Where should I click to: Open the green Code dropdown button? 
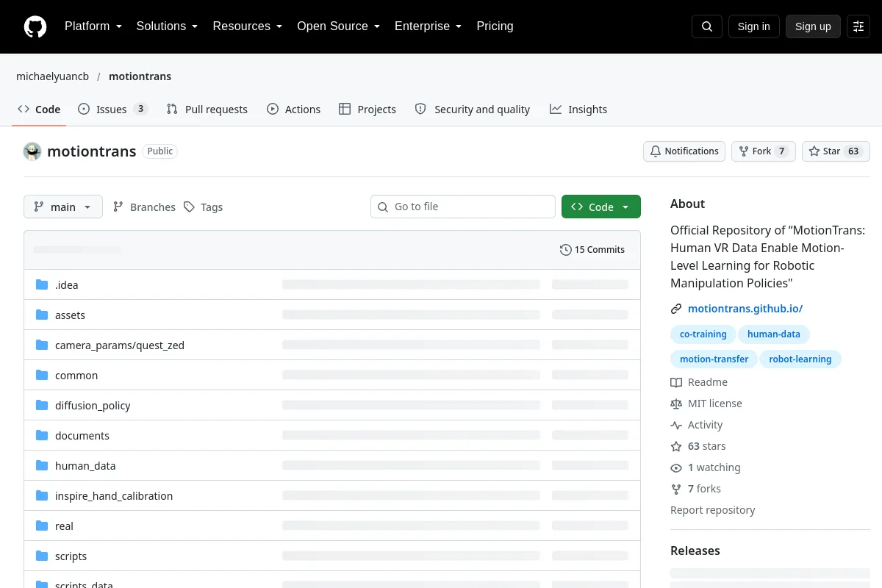(x=601, y=207)
